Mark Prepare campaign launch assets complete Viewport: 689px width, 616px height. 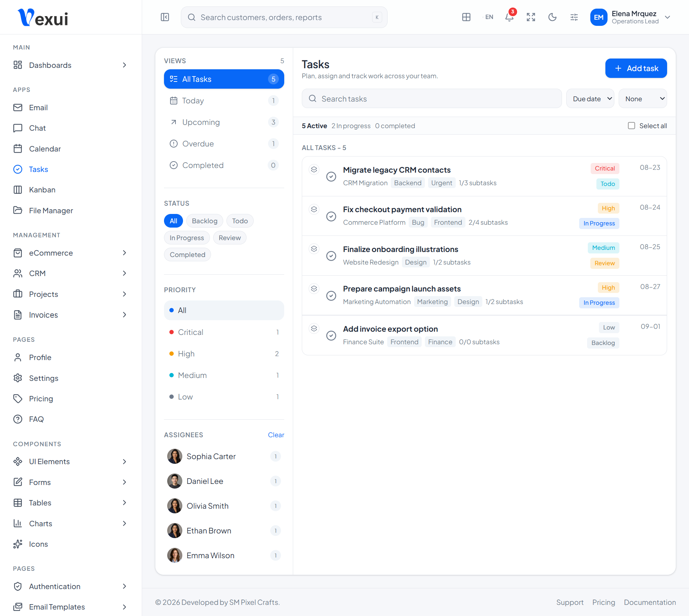point(331,296)
